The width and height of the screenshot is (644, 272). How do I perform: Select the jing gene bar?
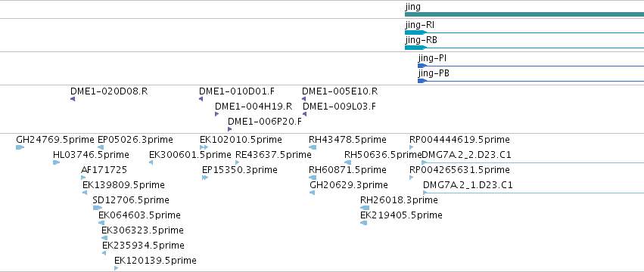[x=524, y=14]
